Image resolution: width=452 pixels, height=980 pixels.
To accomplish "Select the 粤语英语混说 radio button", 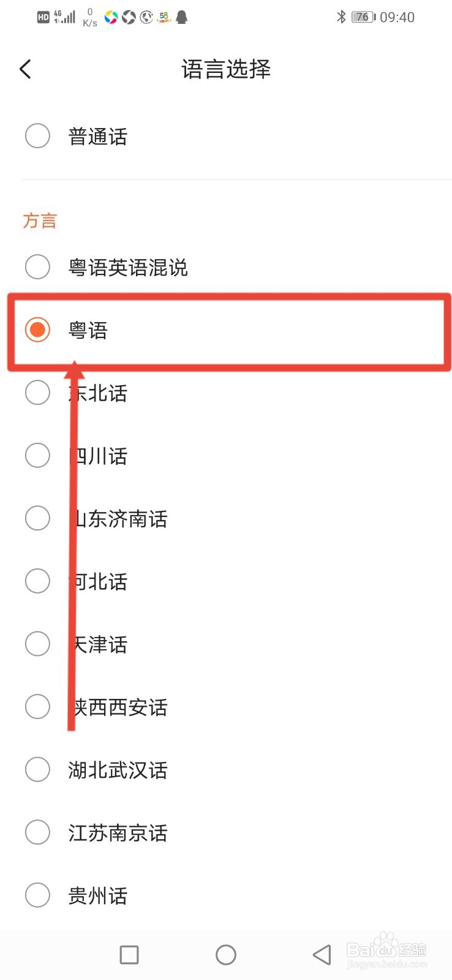I will click(x=37, y=266).
